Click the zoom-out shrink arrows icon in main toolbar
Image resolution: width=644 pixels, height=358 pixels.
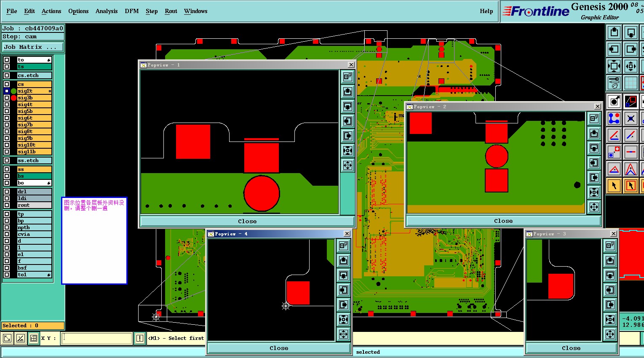631,66
